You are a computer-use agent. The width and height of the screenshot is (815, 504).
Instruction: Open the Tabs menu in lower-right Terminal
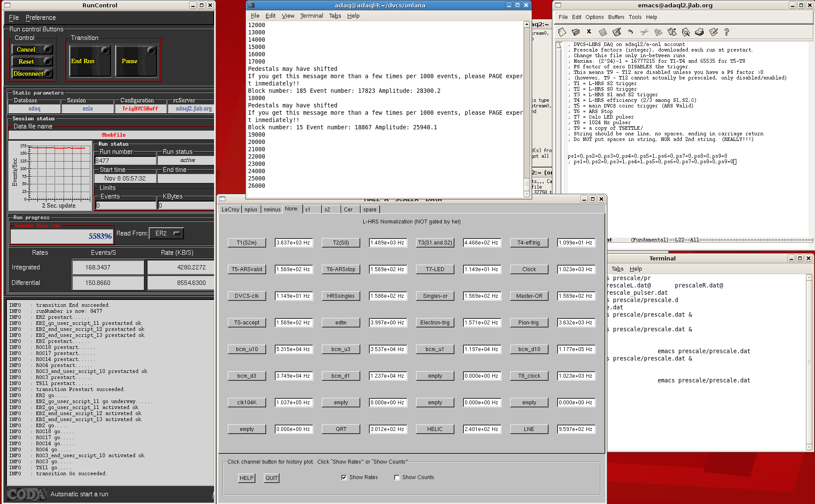(x=617, y=269)
